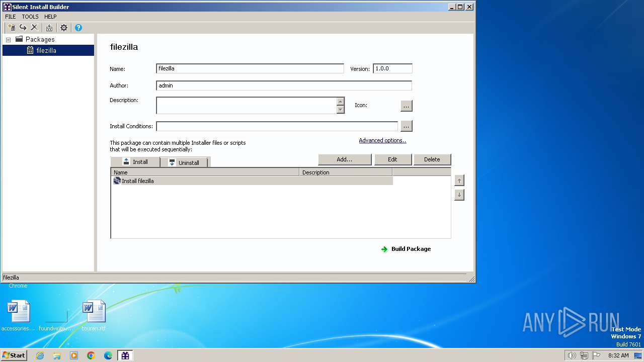Click Silent Install Builder taskbar button
Viewport: 644px width, 362px height.
click(x=125, y=355)
